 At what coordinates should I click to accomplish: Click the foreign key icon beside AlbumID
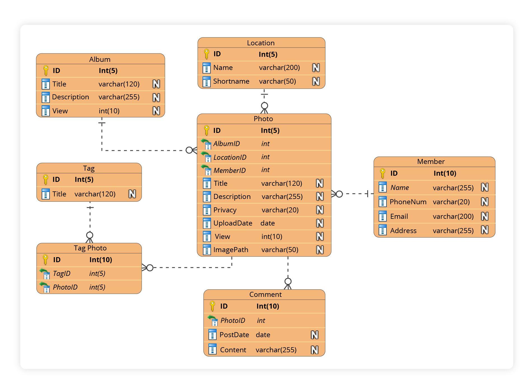(206, 144)
